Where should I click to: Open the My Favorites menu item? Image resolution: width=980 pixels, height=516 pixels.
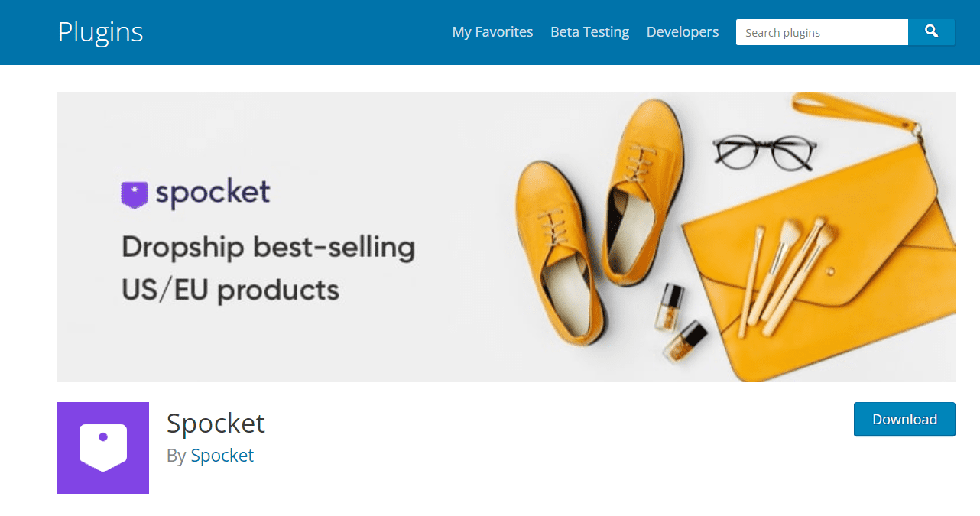[x=492, y=31]
